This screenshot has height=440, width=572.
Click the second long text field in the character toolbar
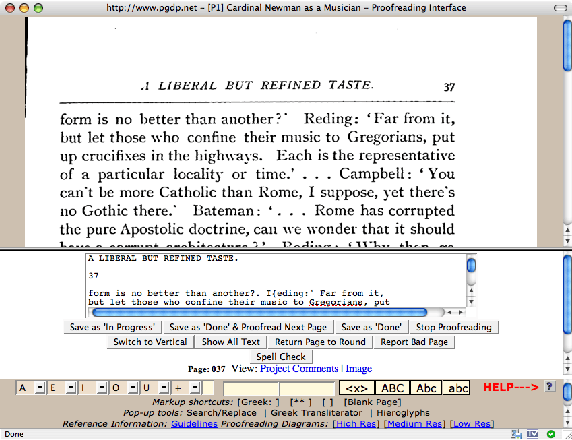(x=307, y=389)
